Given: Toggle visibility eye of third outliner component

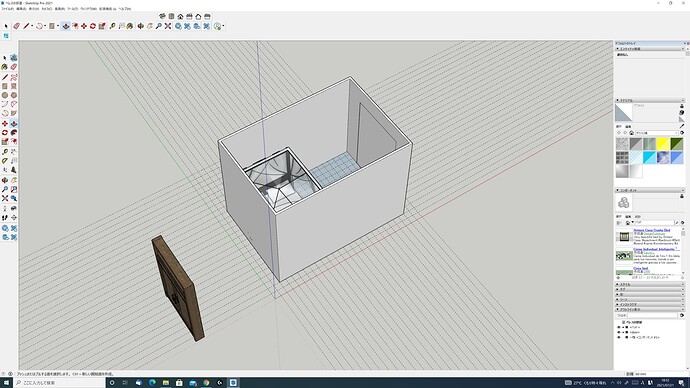Looking at the screenshot, I should point(619,337).
